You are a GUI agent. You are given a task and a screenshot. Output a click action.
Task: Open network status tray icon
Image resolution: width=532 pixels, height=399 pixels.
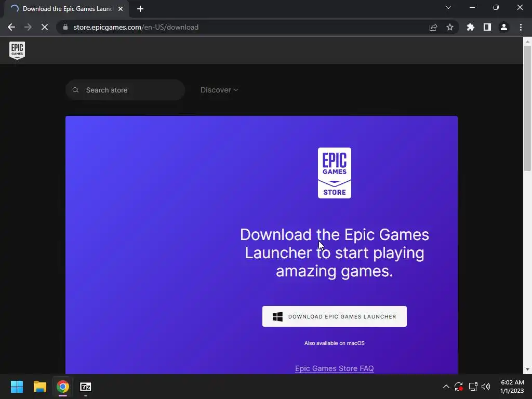tap(473, 387)
